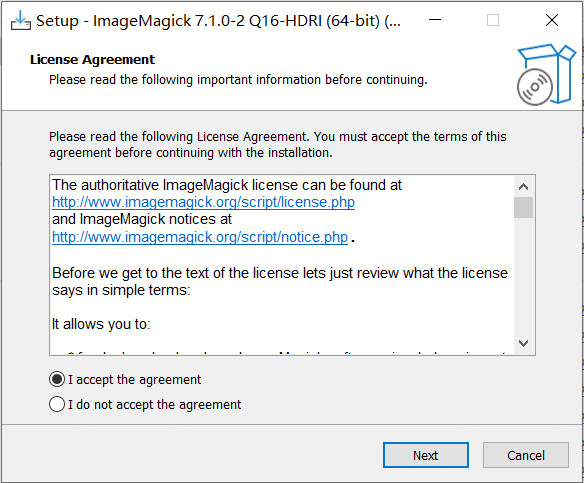Click the scrollbar track below the thumb

pyautogui.click(x=523, y=276)
